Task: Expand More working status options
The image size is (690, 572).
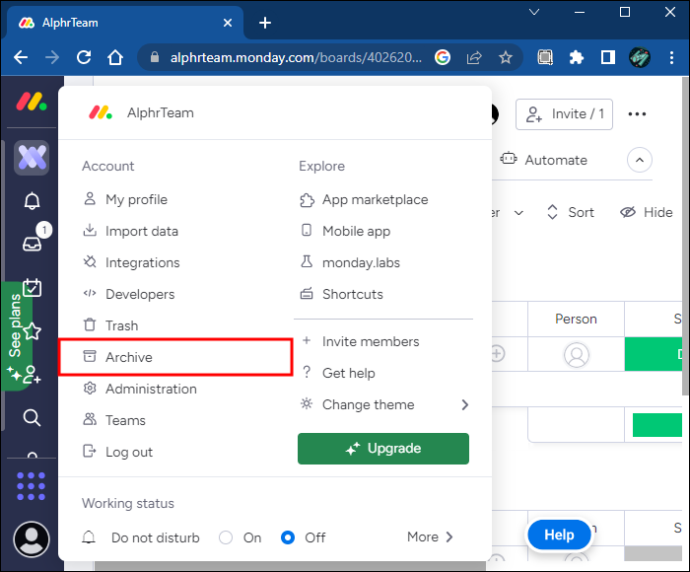Action: pyautogui.click(x=430, y=537)
